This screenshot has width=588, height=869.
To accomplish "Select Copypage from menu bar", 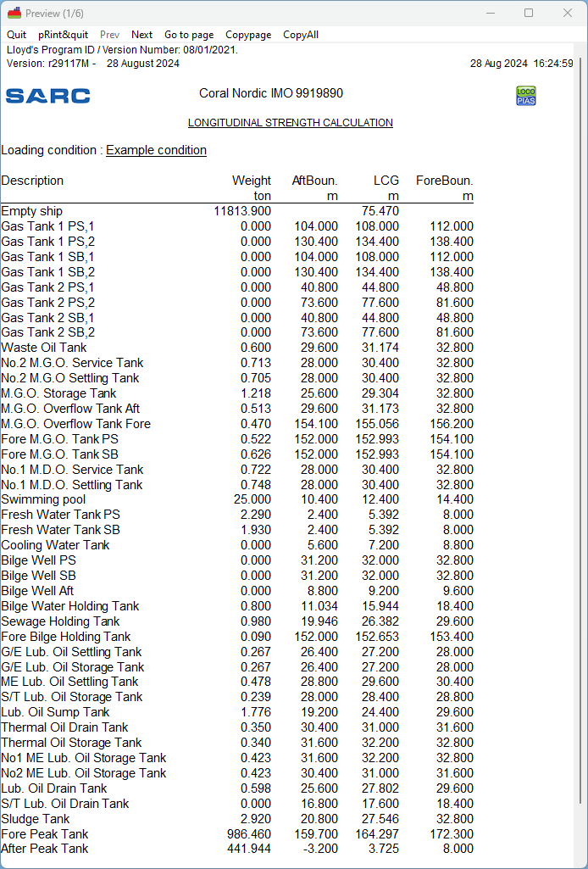I will 248,35.
